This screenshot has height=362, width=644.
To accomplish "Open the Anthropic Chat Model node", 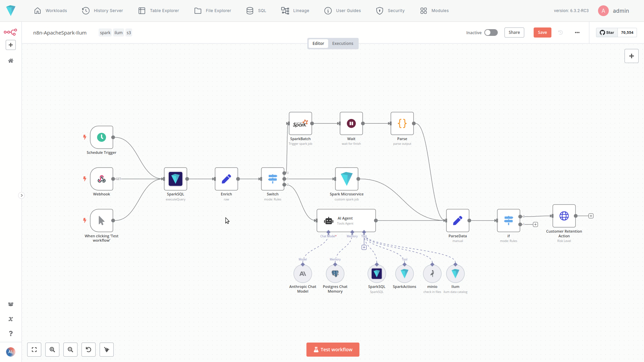I will [x=302, y=274].
